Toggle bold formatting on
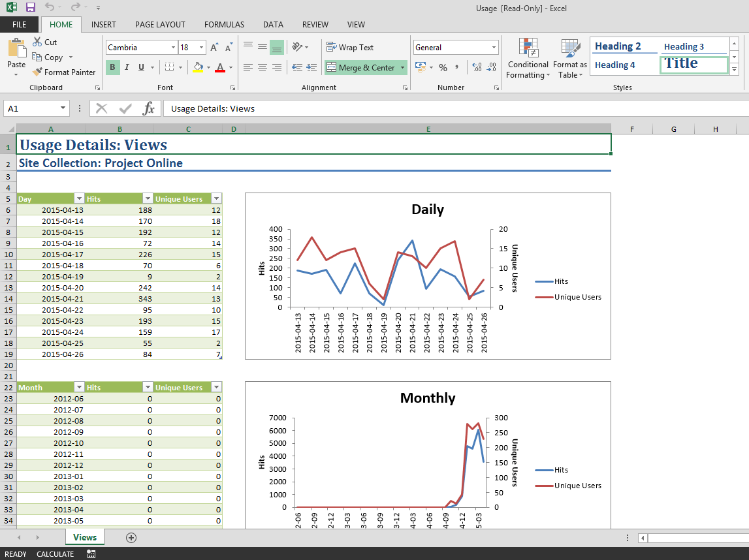The image size is (749, 560). click(112, 67)
